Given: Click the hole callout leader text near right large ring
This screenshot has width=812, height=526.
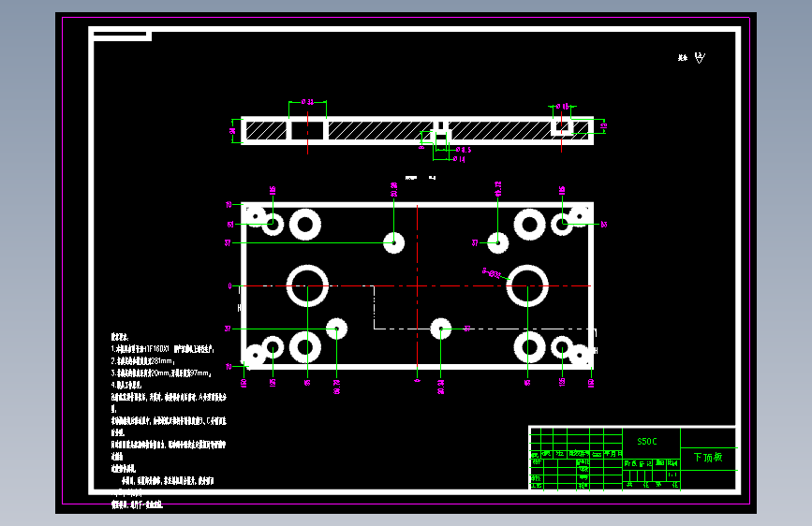Looking at the screenshot, I should [492, 273].
